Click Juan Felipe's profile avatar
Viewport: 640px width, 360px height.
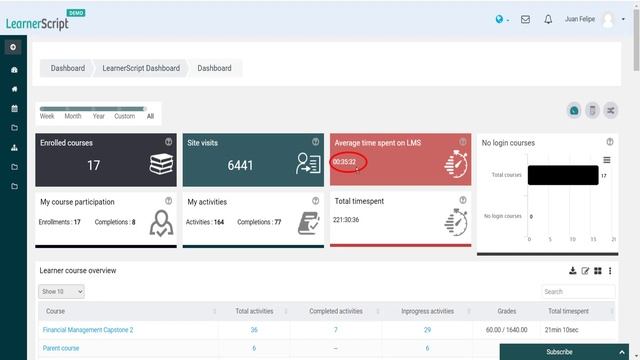coord(609,20)
